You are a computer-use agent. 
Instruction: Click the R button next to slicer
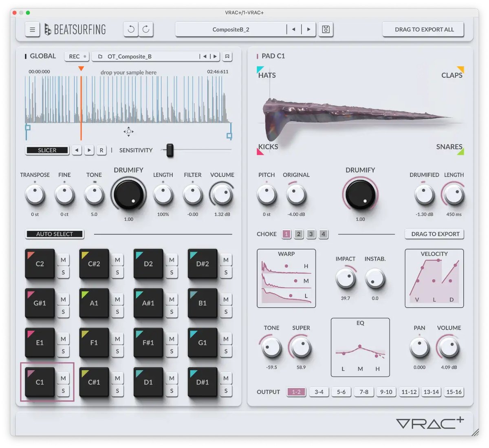point(101,150)
